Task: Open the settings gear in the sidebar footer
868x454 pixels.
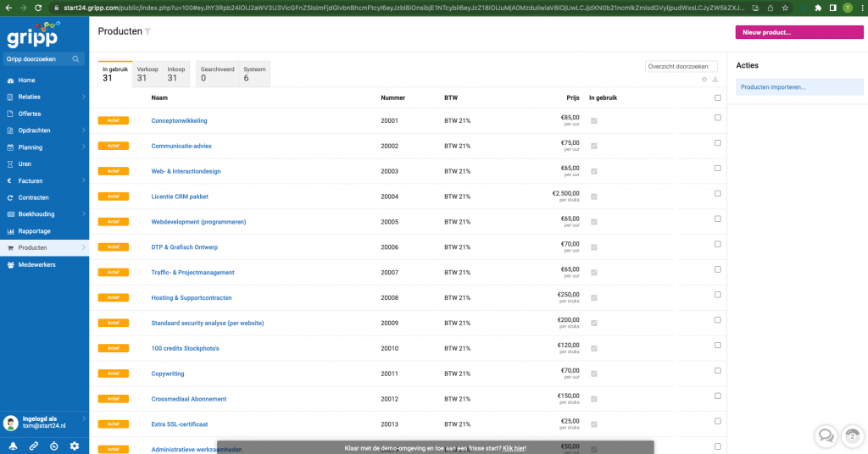Action: click(75, 446)
